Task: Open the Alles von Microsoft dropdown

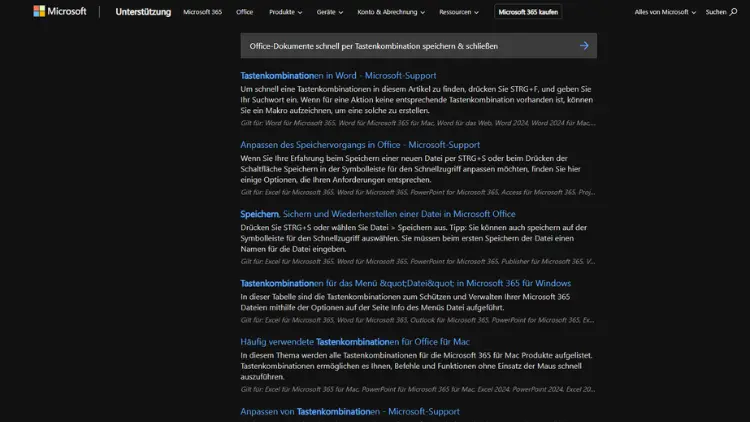Action: tap(665, 12)
